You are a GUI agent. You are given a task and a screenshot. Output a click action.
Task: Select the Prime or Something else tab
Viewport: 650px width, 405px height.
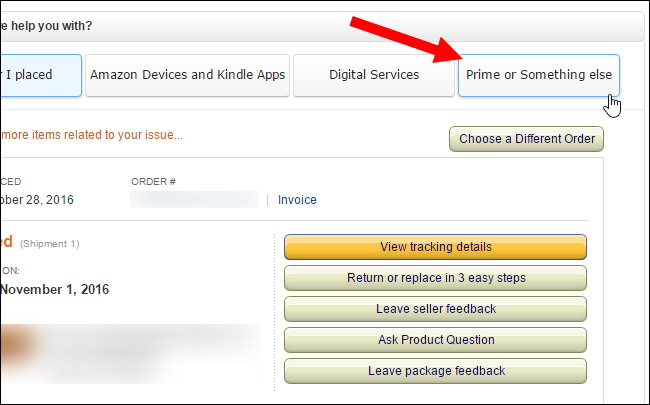click(538, 75)
